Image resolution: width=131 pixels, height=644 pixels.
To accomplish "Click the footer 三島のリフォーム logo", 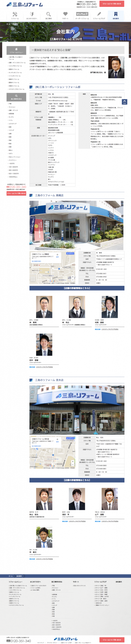I will click(65, 639).
